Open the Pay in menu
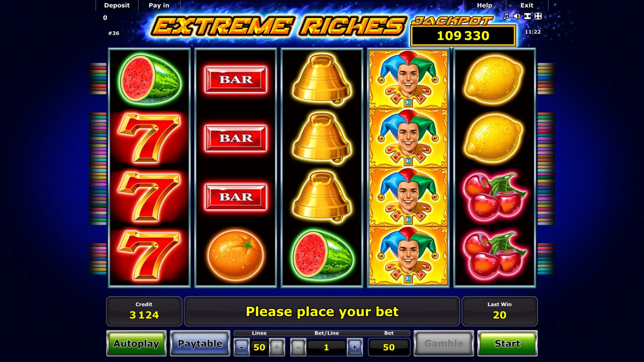 pos(159,5)
